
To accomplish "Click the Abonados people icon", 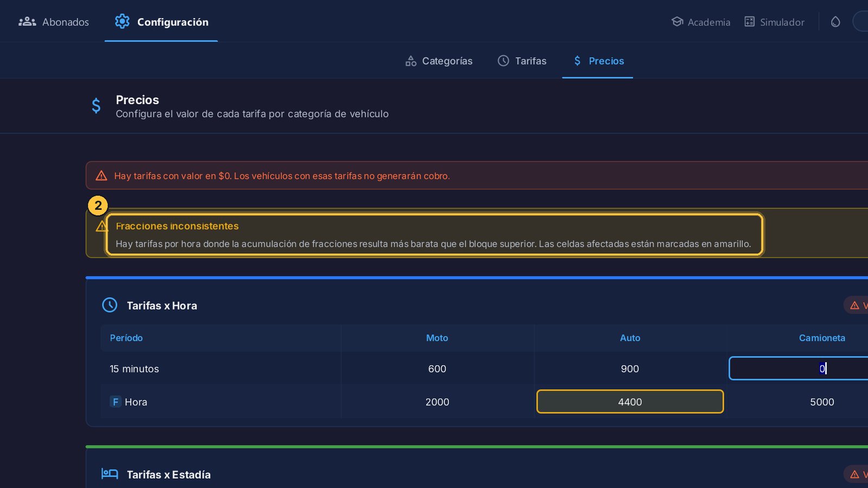I will click(27, 22).
